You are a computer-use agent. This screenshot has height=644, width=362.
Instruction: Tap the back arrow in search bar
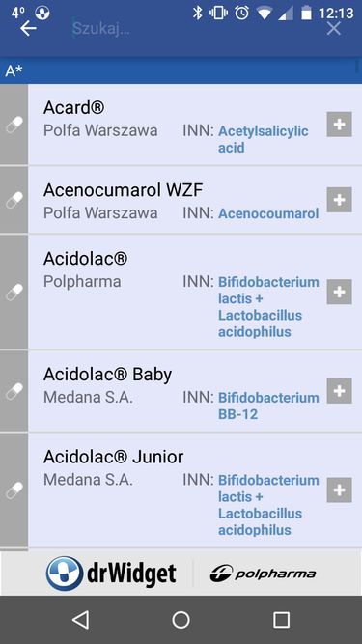[28, 28]
